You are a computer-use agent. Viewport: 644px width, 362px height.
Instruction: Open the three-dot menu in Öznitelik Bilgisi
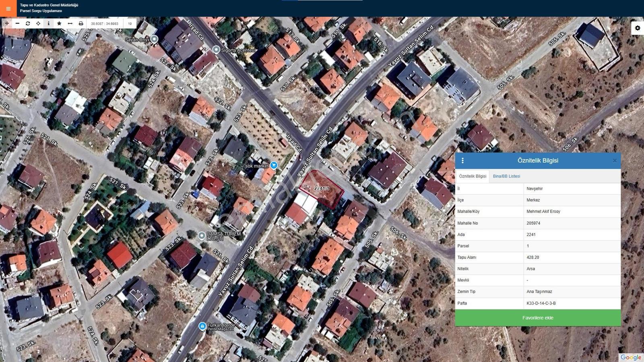[x=462, y=160]
